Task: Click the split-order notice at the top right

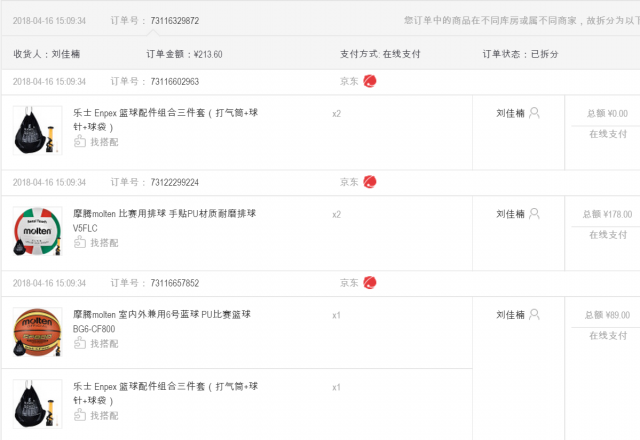Action: 522,20
